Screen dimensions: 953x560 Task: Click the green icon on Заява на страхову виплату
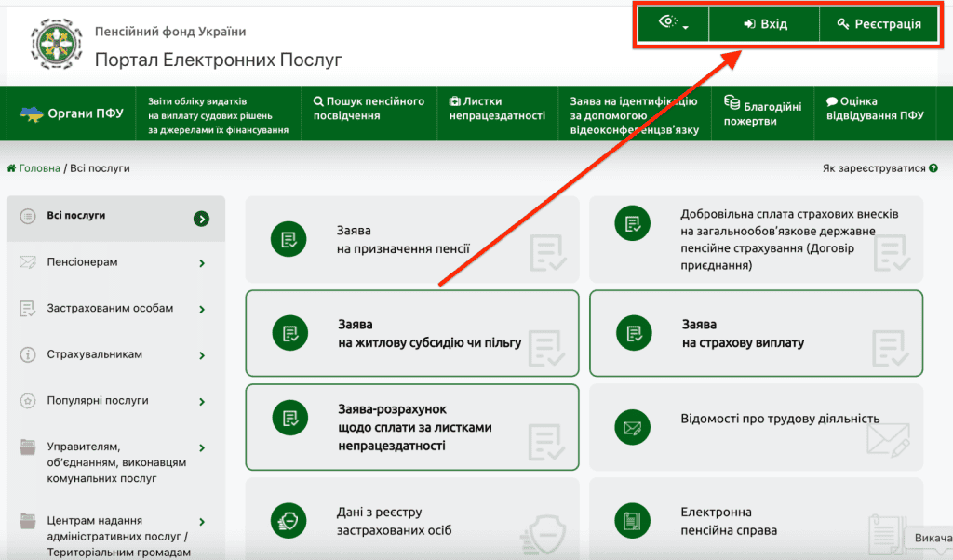(x=634, y=333)
